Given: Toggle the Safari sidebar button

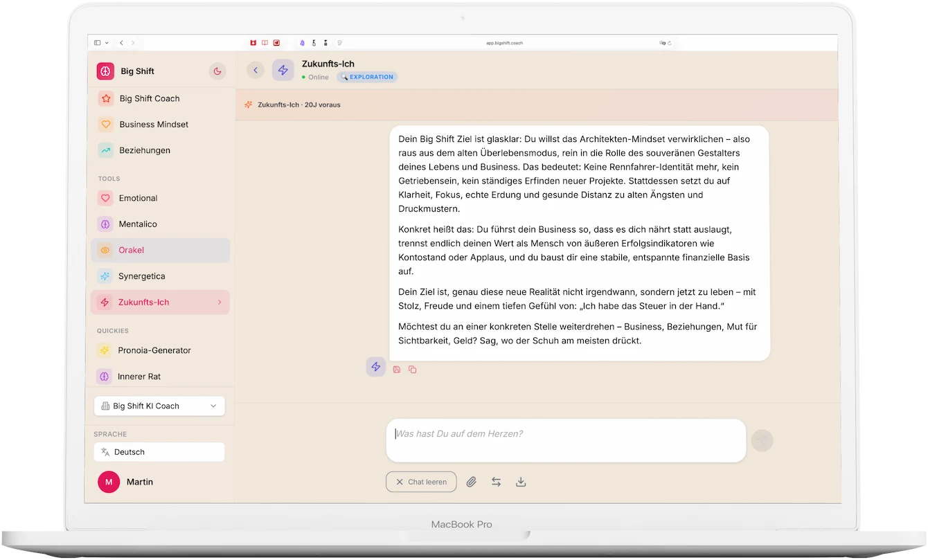Looking at the screenshot, I should pyautogui.click(x=97, y=43).
